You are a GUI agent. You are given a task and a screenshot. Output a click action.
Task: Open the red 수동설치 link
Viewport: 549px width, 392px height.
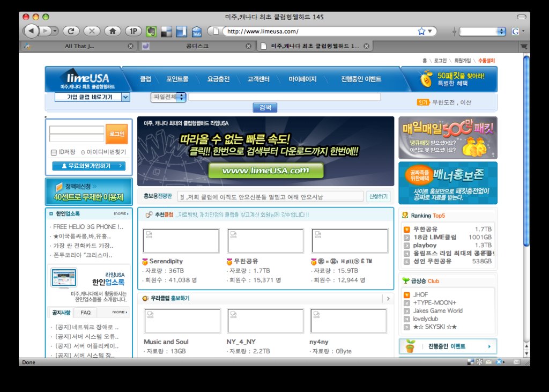[486, 61]
